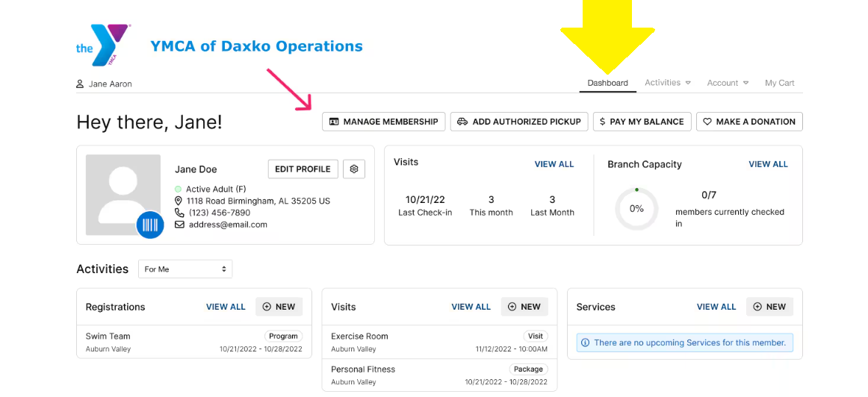Screen dimensions: 868x397
Task: Click Manage Membership button
Action: click(x=383, y=122)
